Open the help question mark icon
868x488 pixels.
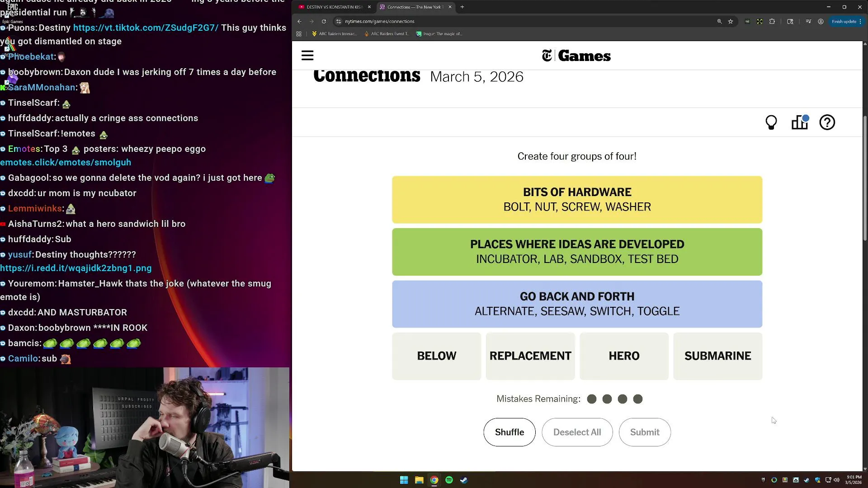[827, 122]
